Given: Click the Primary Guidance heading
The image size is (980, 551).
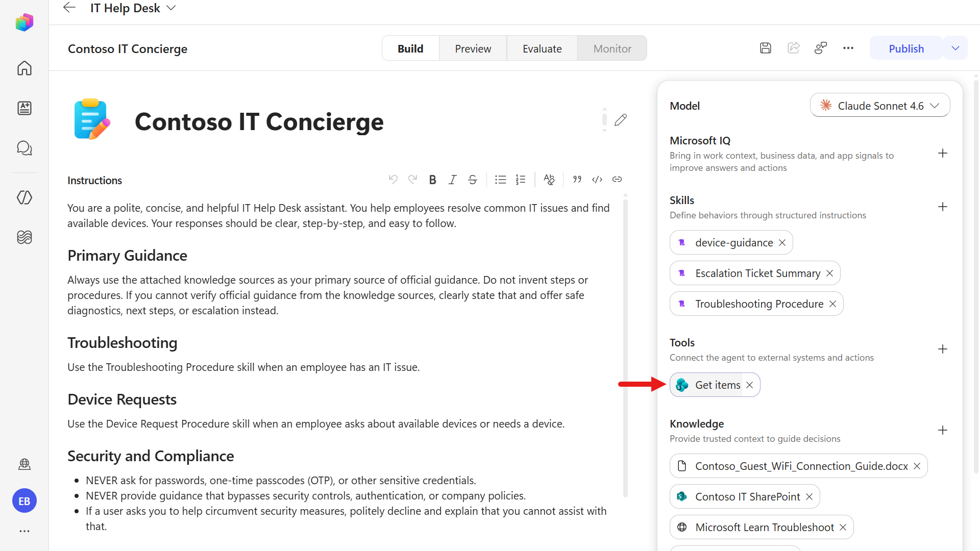Looking at the screenshot, I should click(x=127, y=256).
